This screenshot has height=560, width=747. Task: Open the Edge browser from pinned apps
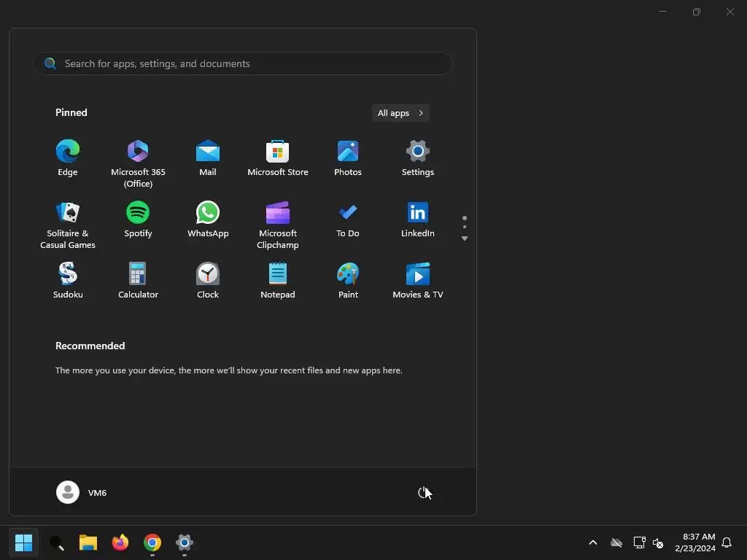point(68,158)
